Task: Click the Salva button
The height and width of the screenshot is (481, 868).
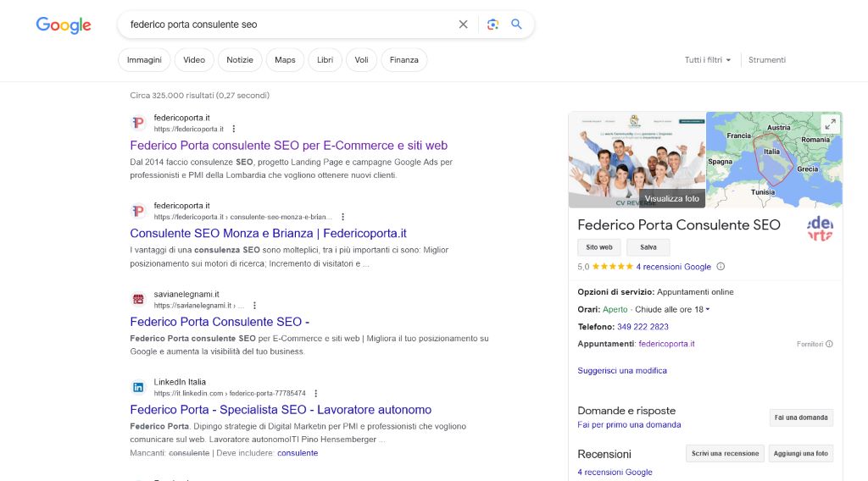Action: tap(648, 247)
